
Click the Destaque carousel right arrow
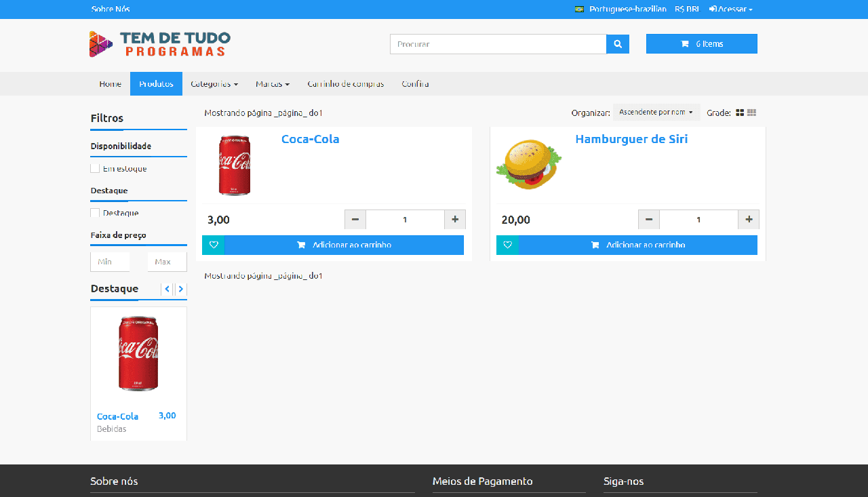point(180,289)
